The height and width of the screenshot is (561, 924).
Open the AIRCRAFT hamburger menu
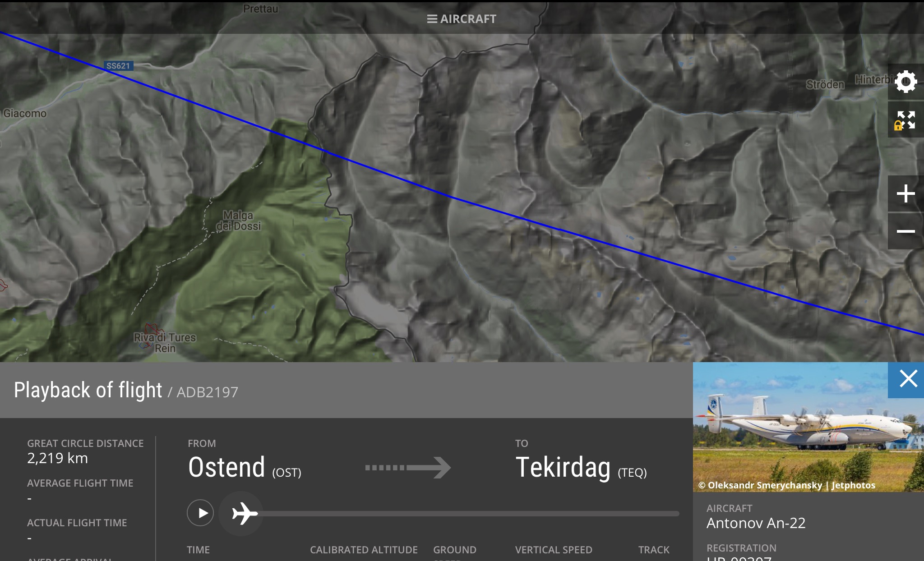(x=461, y=19)
